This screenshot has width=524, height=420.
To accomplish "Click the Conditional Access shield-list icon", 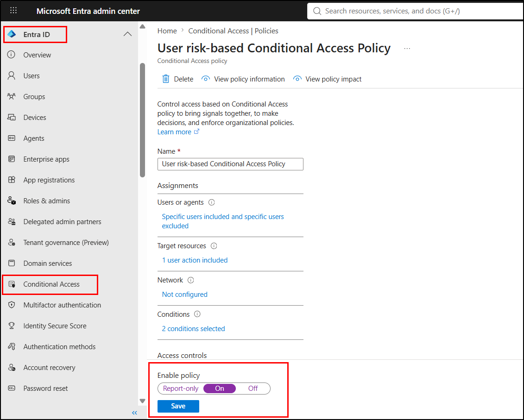I will coord(12,284).
